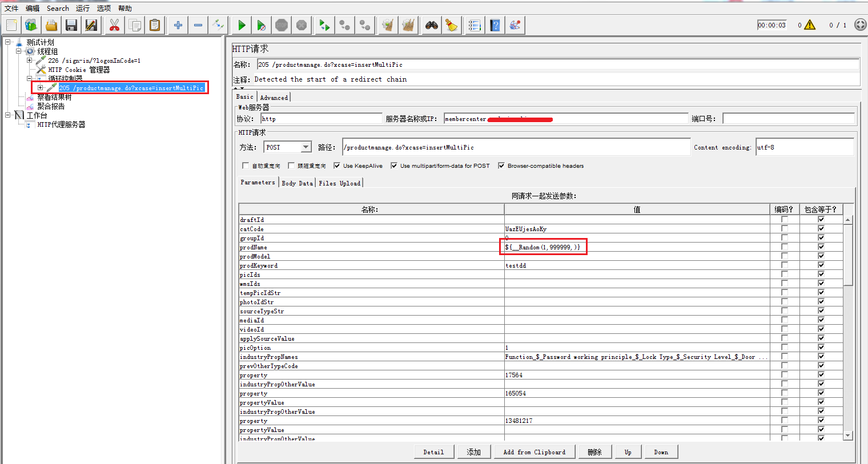The height and width of the screenshot is (464, 868).
Task: Click the Shutdown X icon
Action: point(302,25)
